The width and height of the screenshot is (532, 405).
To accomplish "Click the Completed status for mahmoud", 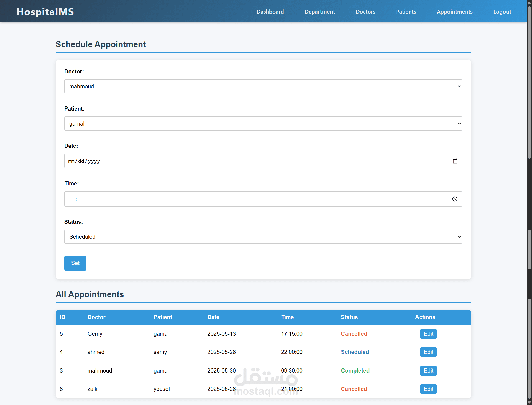I will coord(355,371).
